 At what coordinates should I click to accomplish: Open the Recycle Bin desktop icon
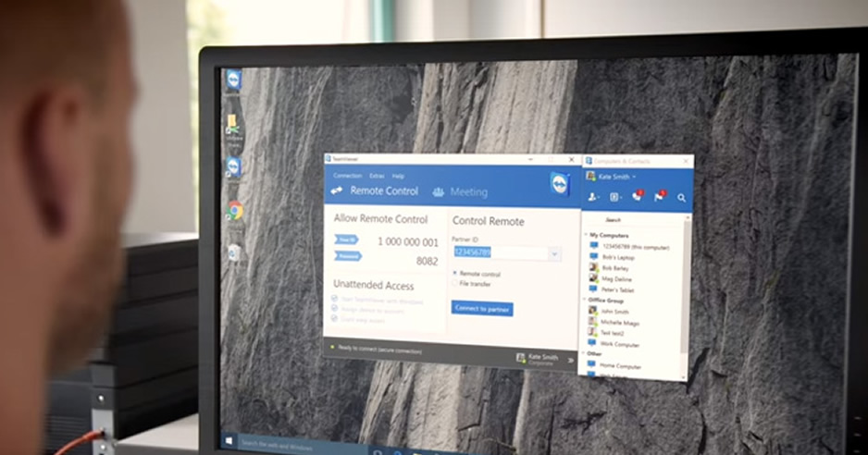coord(233,253)
